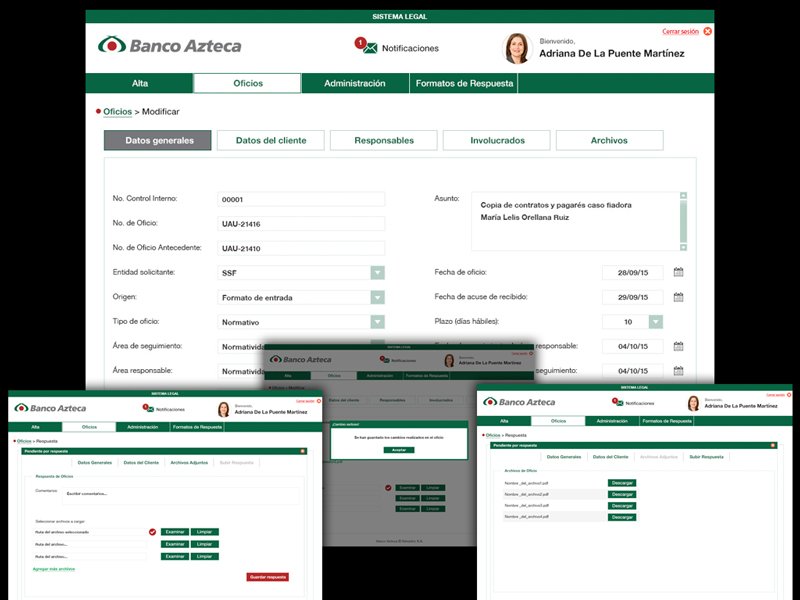
Task: Click Oficios breadcrumb in the upload Respuesta window
Action: point(24,441)
